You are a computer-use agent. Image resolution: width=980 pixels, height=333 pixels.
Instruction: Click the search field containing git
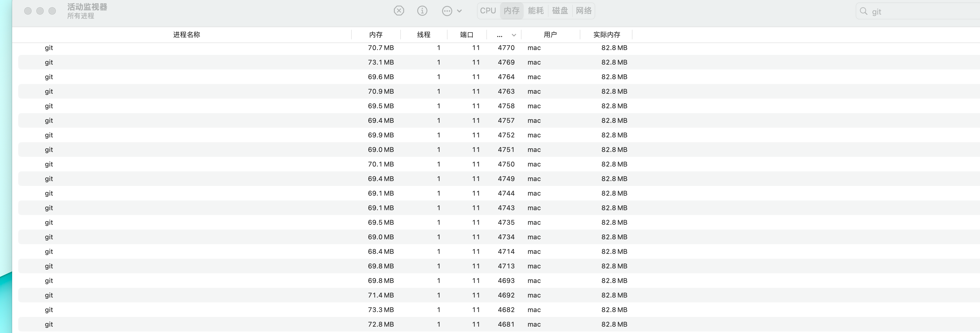pyautogui.click(x=918, y=12)
